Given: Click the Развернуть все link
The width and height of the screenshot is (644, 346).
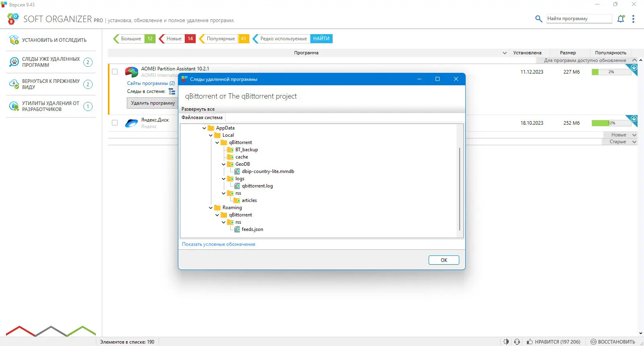Looking at the screenshot, I should (x=198, y=109).
